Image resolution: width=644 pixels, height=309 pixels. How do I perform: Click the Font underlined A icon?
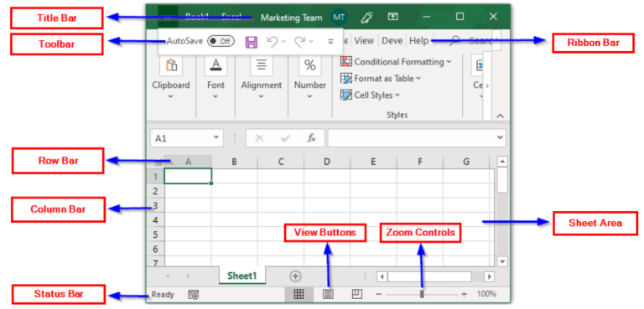(216, 65)
